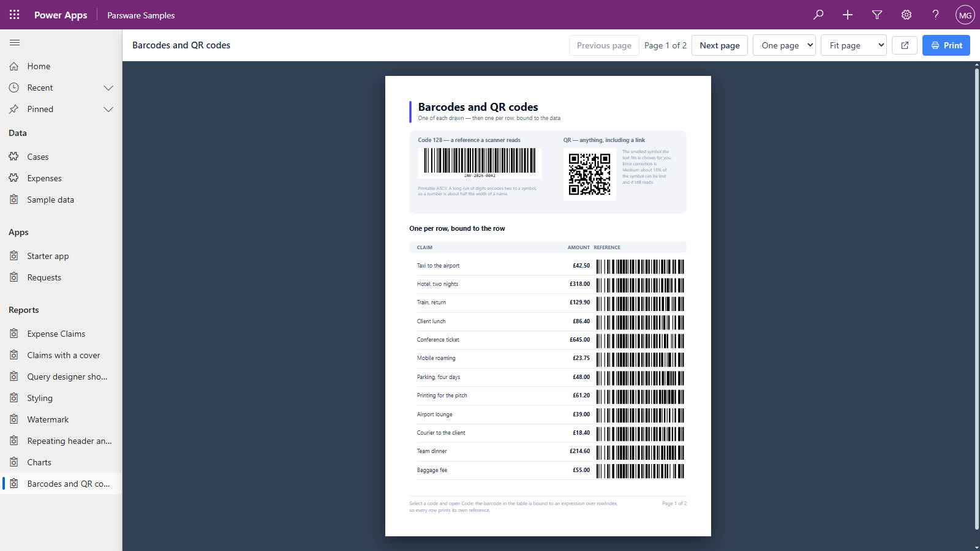Click the QR code image in report

[590, 174]
